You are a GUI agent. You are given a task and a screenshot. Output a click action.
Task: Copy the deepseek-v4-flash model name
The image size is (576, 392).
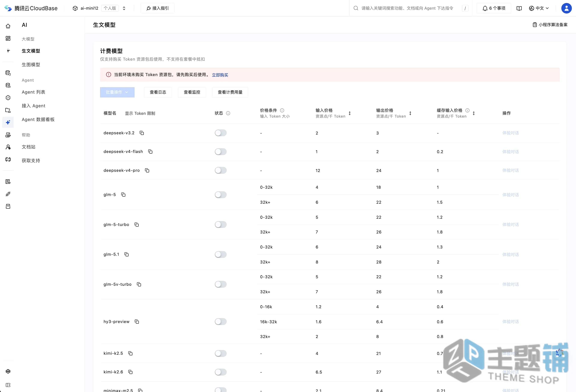pyautogui.click(x=150, y=152)
